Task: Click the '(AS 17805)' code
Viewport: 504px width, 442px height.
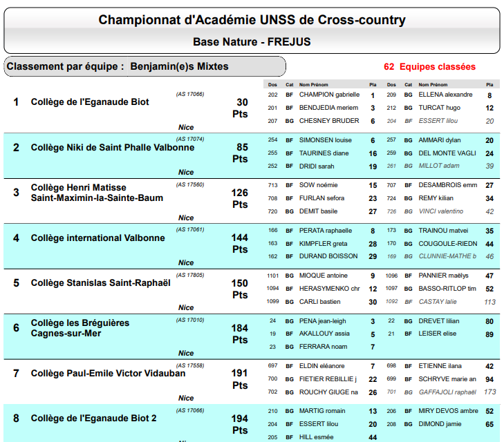Action: [x=190, y=275]
